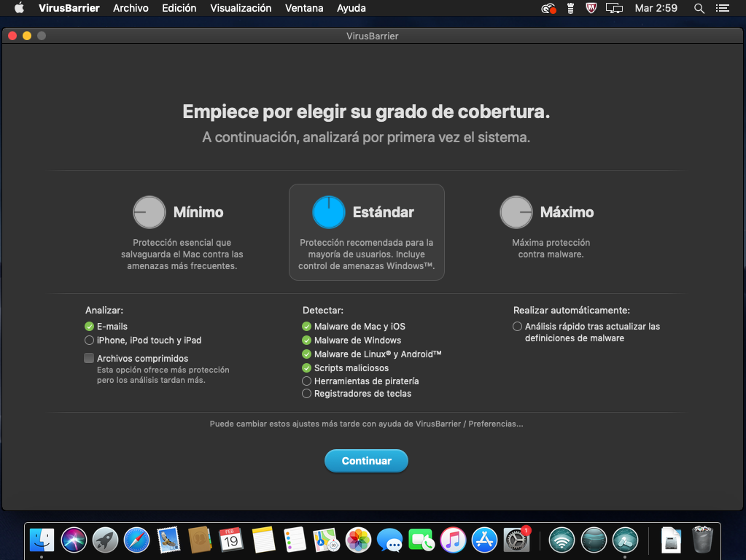Open the Archivo menu

click(x=131, y=8)
